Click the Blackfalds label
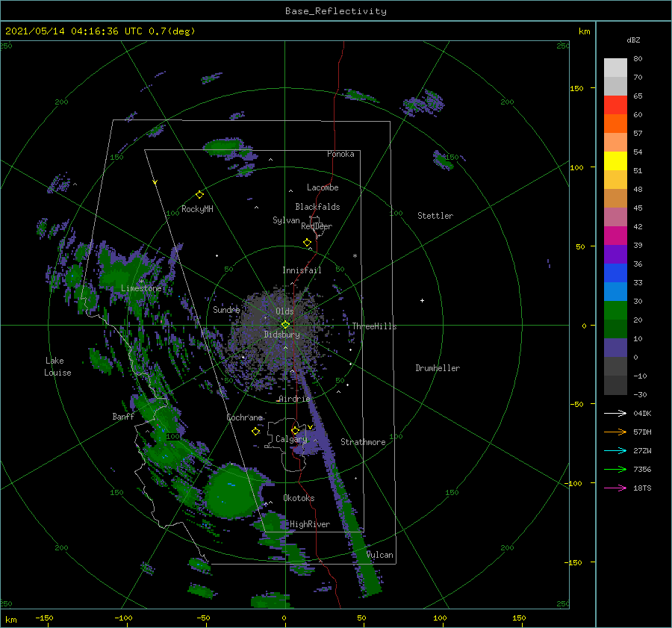Image resolution: width=672 pixels, height=628 pixels. click(x=317, y=207)
